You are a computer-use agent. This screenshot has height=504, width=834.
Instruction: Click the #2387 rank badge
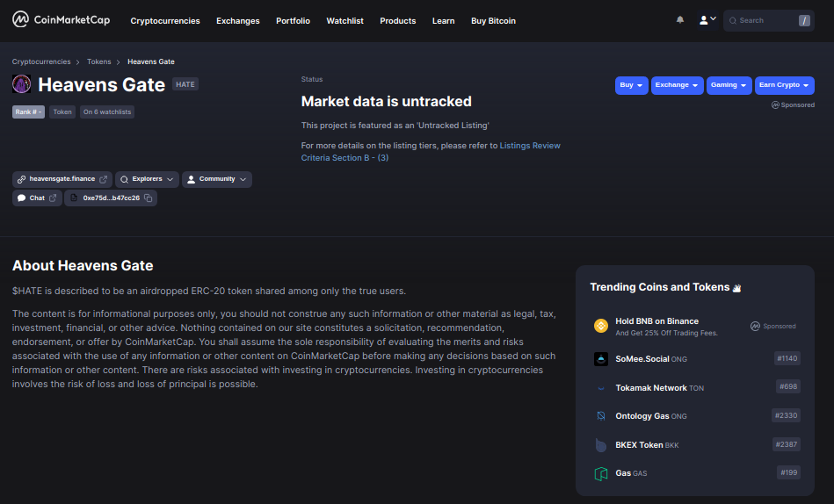(787, 444)
